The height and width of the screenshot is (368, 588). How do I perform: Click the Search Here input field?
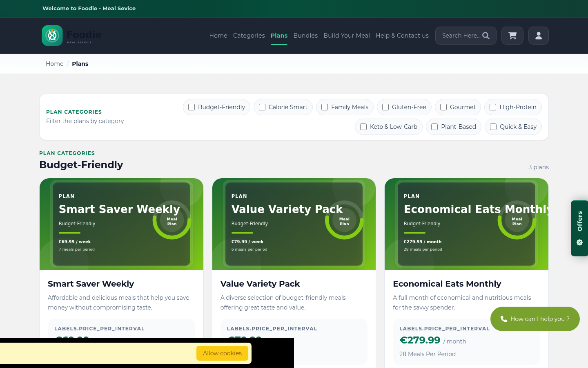coord(461,36)
